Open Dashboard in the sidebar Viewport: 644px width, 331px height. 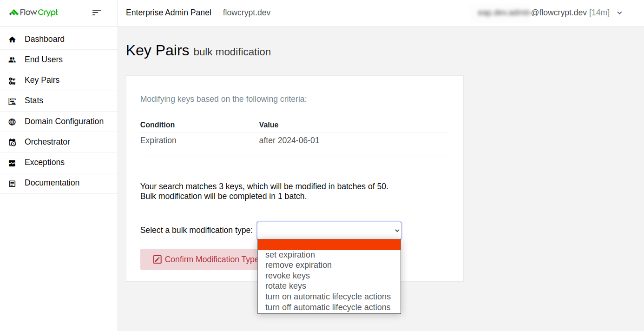coord(59,39)
